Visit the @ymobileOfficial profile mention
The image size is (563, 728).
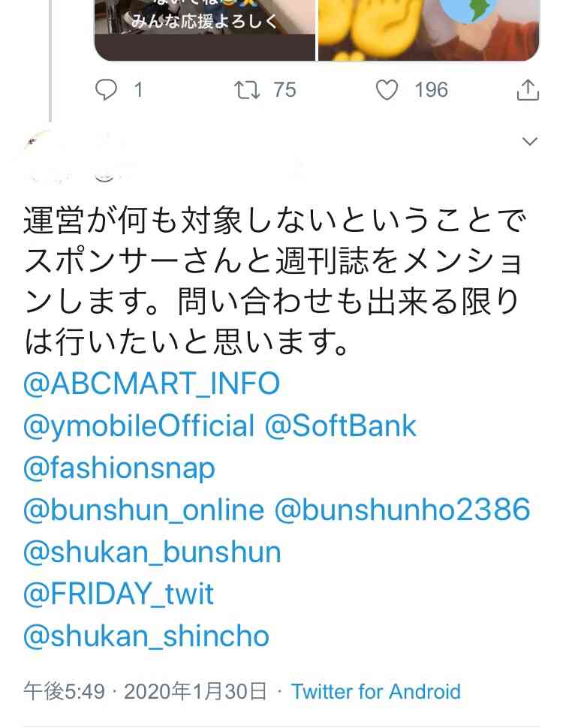coord(139,426)
